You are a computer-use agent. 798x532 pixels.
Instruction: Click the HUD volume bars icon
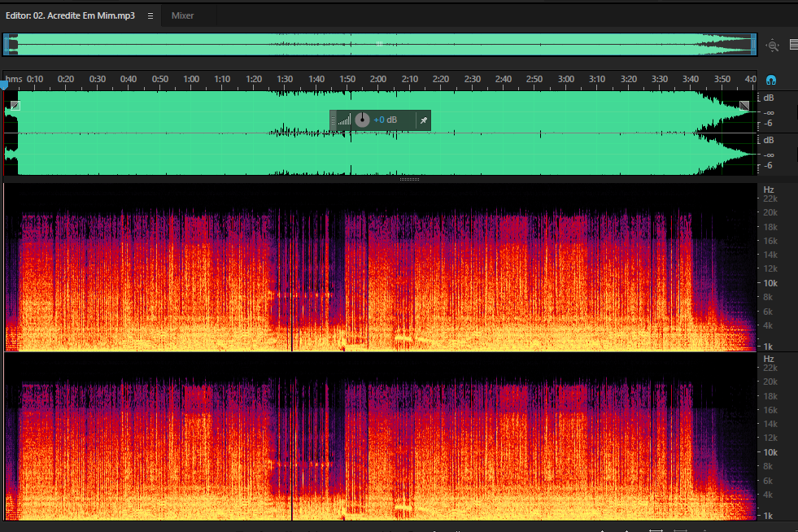coord(345,120)
